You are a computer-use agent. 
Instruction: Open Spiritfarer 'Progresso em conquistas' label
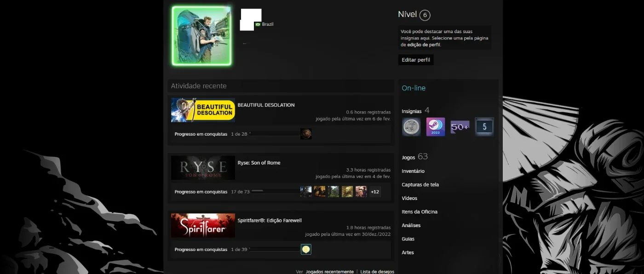point(201,249)
